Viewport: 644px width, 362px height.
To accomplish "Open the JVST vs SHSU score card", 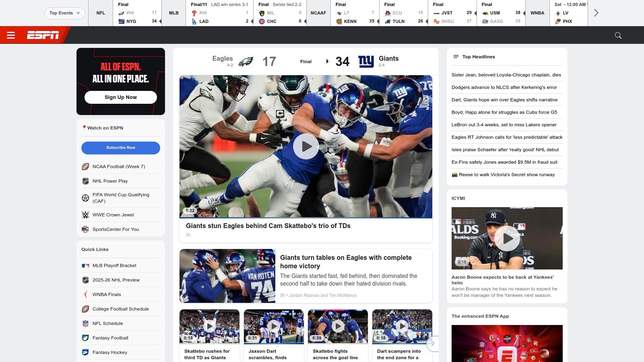I will (452, 13).
